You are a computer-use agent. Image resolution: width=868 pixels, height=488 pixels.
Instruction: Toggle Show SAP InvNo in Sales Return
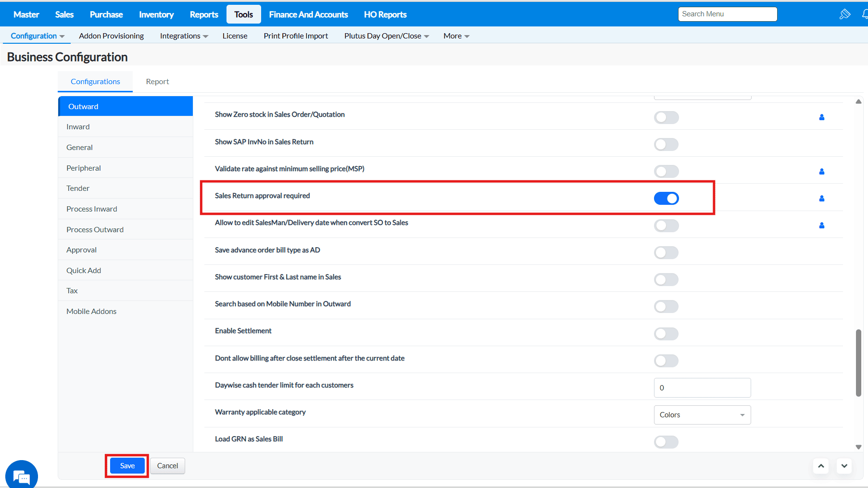tap(666, 144)
